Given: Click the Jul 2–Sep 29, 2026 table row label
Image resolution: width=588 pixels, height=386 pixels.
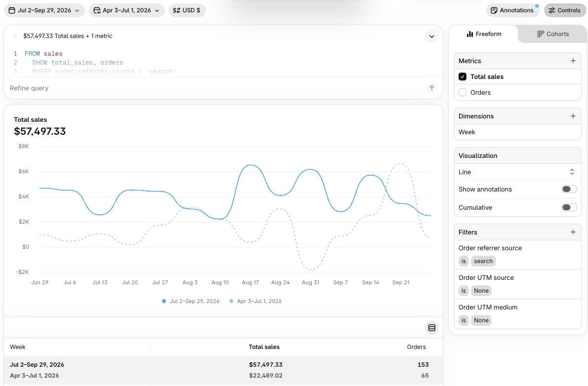Looking at the screenshot, I should 37,365.
